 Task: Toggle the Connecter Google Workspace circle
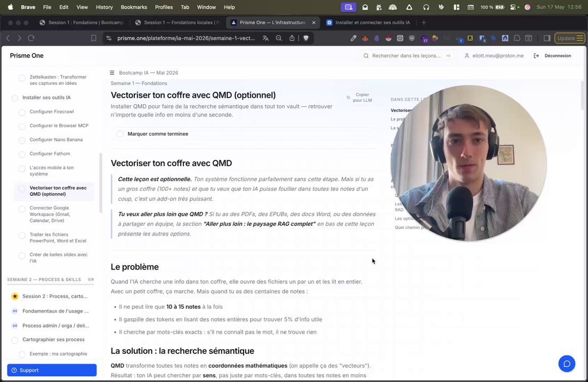click(x=22, y=209)
